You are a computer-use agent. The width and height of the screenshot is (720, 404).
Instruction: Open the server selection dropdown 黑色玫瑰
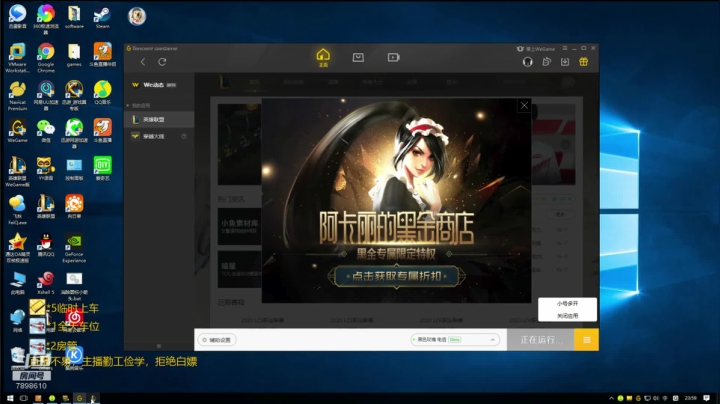[x=455, y=340]
